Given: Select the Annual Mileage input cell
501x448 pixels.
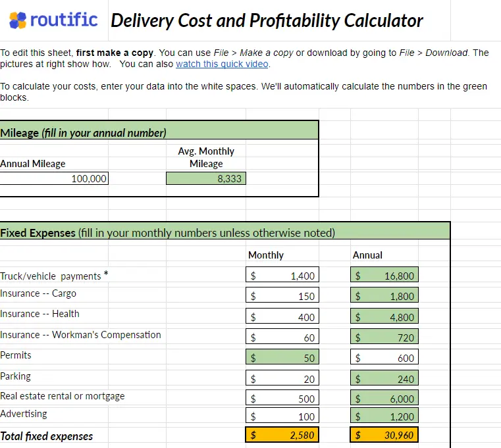Looking at the screenshot, I should tap(54, 178).
